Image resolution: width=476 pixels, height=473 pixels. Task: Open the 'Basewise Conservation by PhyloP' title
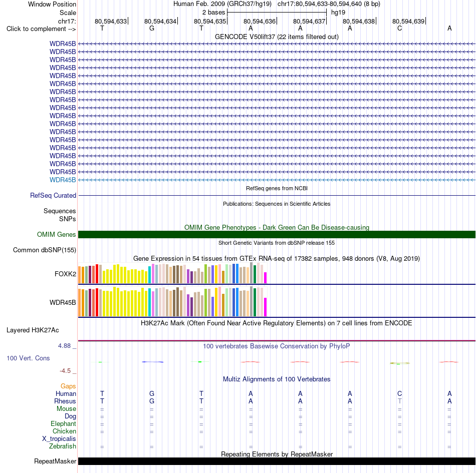tap(277, 346)
